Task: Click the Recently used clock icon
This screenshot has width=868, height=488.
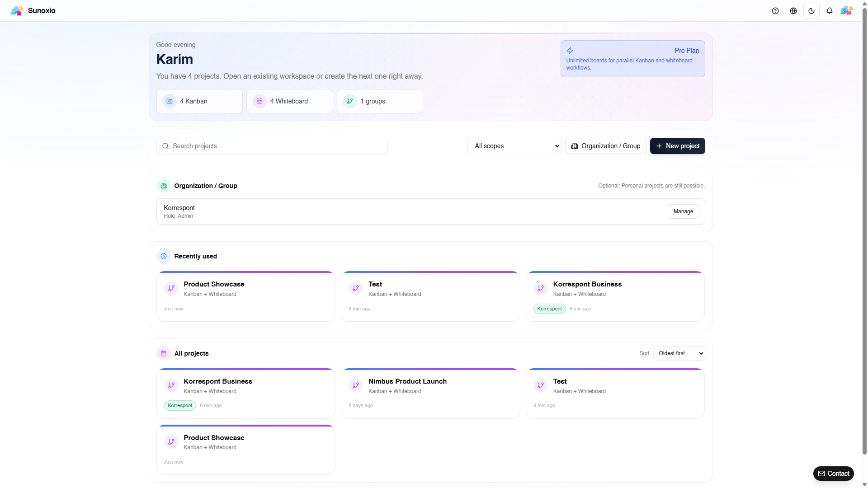Action: point(164,256)
